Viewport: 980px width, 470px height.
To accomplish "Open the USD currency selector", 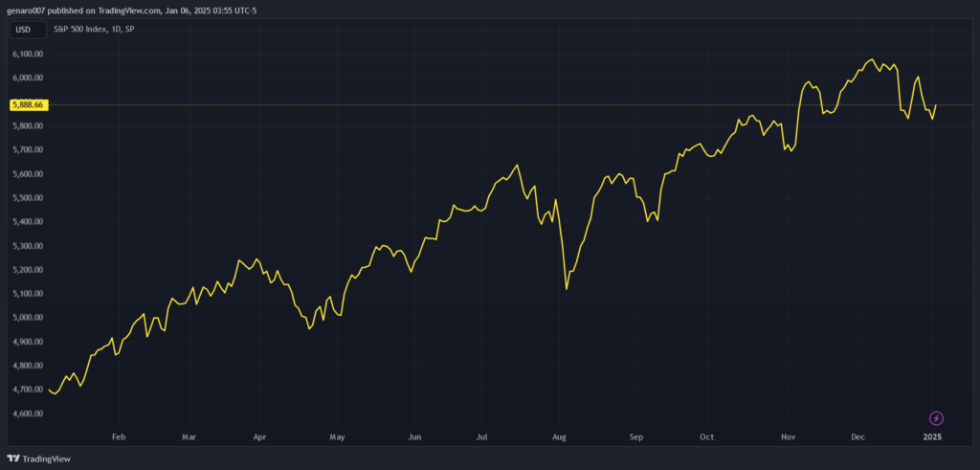I will (x=23, y=30).
